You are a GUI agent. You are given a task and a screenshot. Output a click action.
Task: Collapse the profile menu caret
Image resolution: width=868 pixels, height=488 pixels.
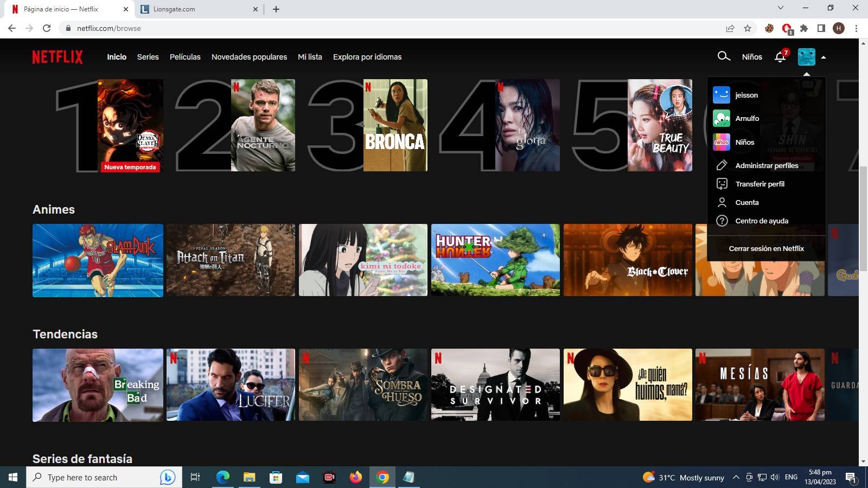[x=824, y=57]
